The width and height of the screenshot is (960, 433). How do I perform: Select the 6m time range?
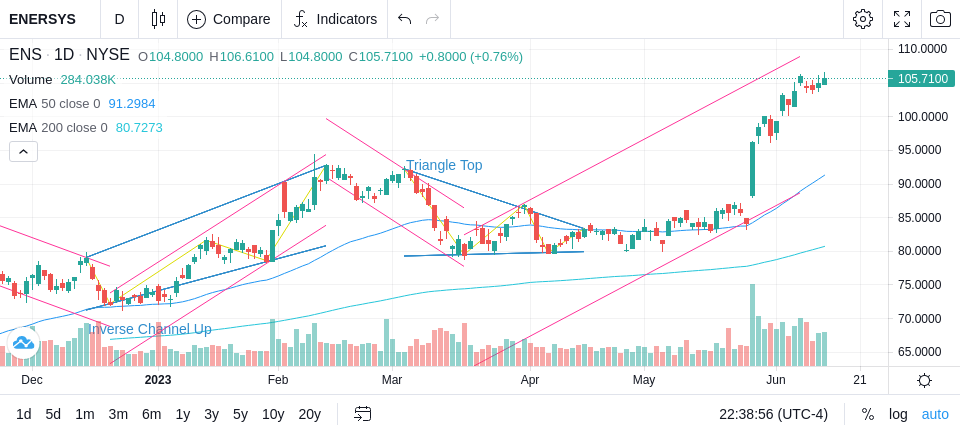tap(151, 415)
